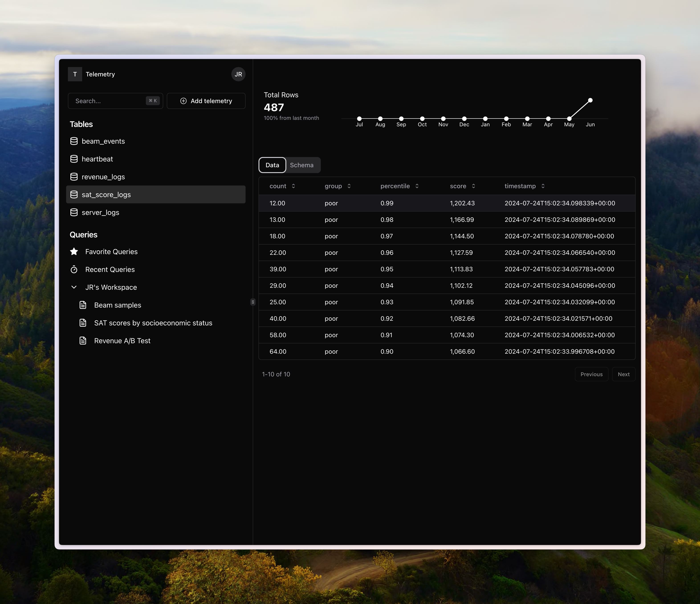Switch to the Schema tab
This screenshot has width=700, height=604.
(302, 165)
